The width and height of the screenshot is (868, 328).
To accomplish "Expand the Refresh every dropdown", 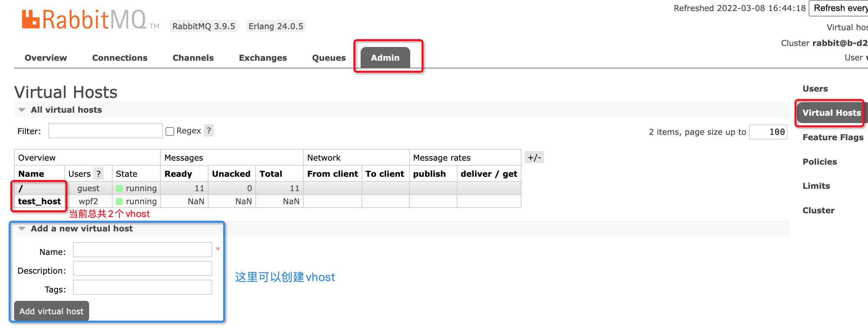I will tap(839, 8).
